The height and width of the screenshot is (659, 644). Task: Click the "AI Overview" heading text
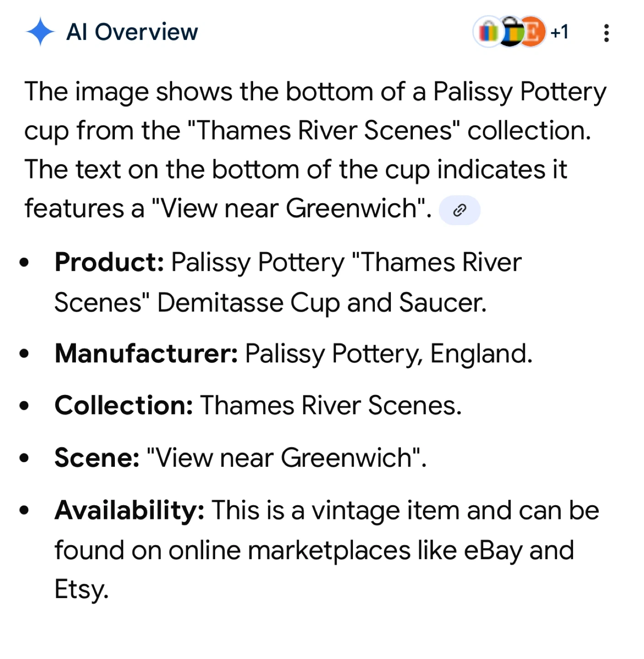tap(132, 32)
